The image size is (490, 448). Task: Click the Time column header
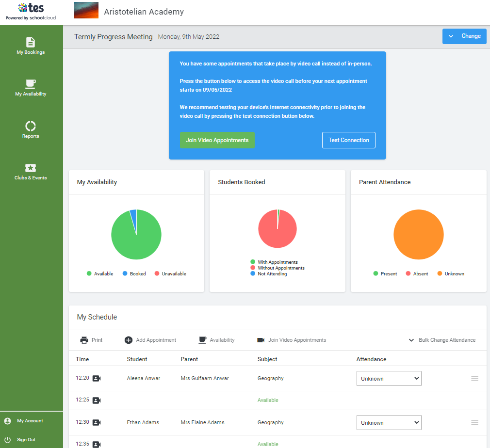pos(82,359)
